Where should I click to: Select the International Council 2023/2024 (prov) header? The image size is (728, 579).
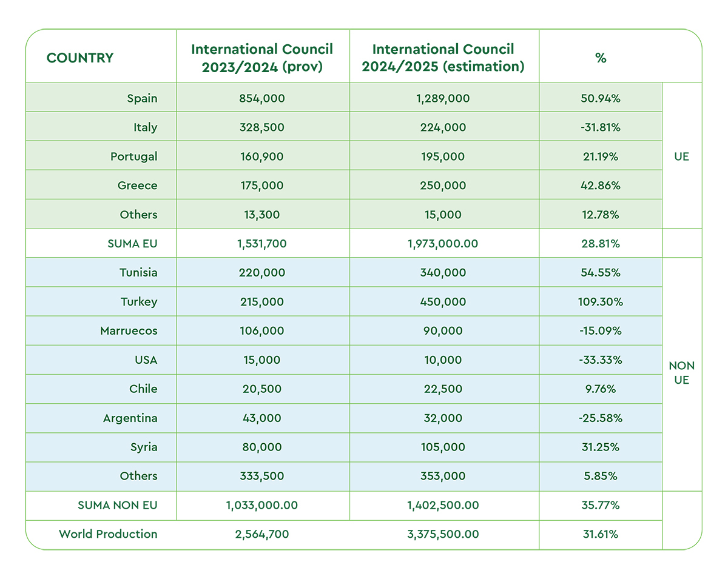point(262,58)
